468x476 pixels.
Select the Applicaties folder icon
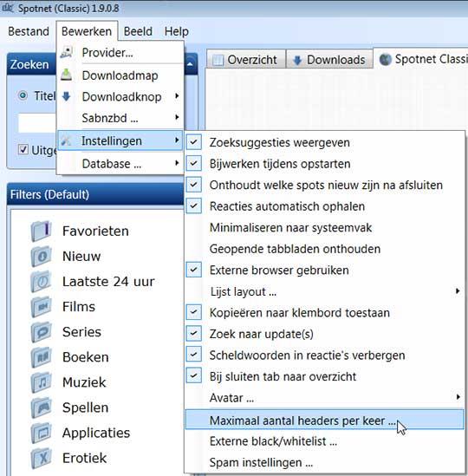tap(42, 433)
